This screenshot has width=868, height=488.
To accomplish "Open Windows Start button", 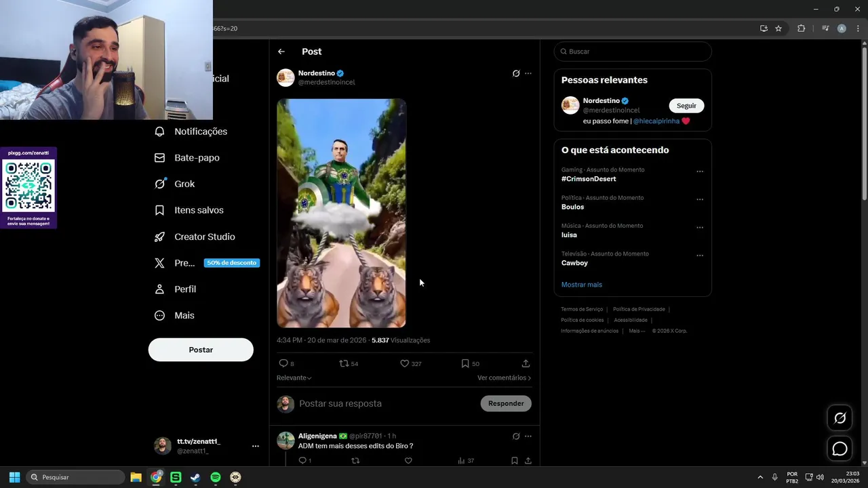I will coord(14,477).
